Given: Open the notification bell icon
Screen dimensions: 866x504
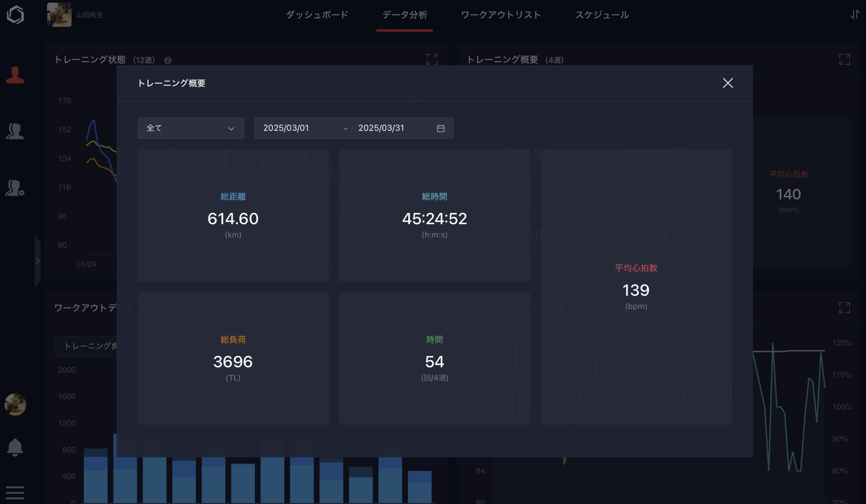Looking at the screenshot, I should pos(15,447).
